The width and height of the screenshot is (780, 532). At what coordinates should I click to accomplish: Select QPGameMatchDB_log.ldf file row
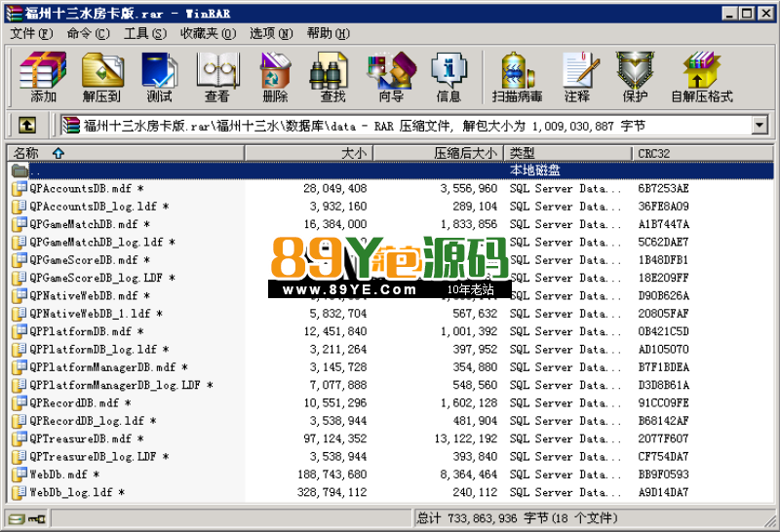[x=391, y=243]
